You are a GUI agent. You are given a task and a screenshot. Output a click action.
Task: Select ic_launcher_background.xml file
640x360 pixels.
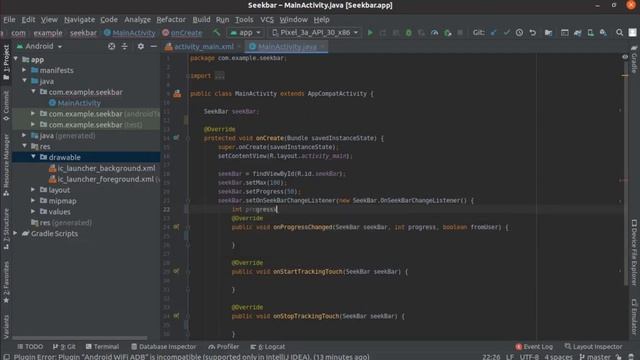[x=107, y=168]
